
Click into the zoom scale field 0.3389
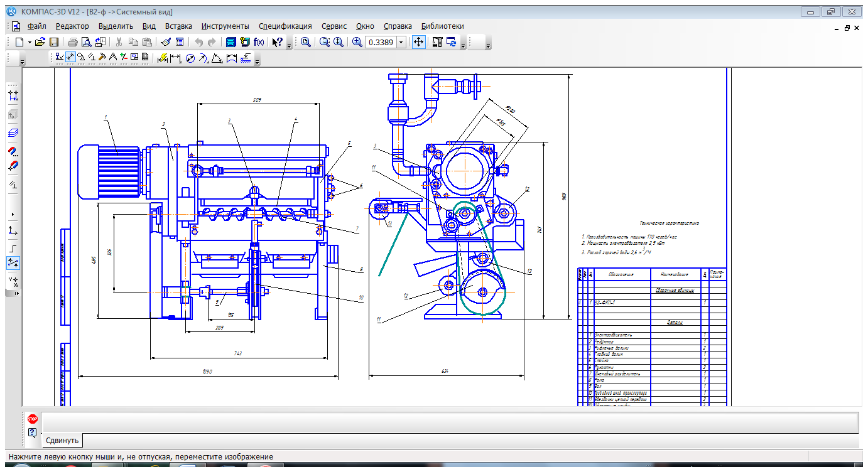pos(381,42)
